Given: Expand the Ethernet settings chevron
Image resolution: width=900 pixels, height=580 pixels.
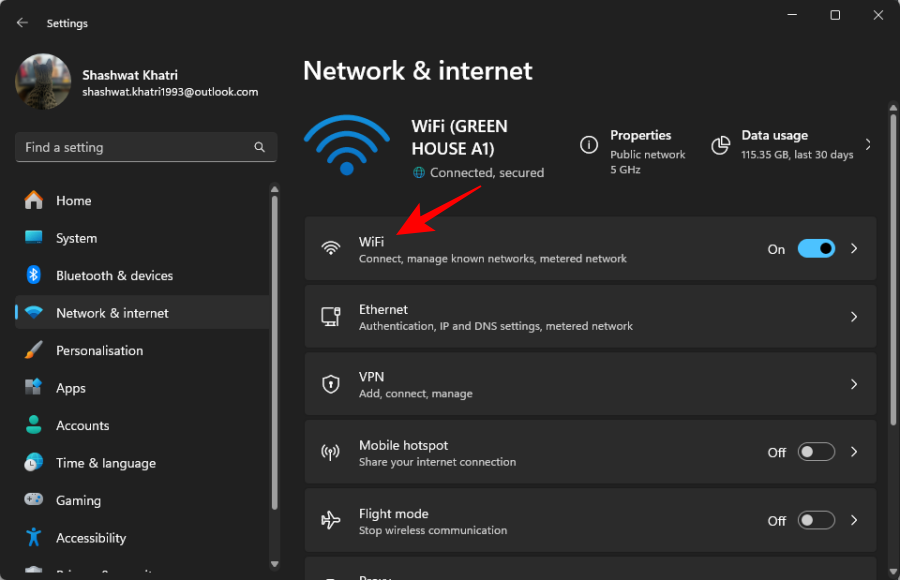Looking at the screenshot, I should [854, 316].
